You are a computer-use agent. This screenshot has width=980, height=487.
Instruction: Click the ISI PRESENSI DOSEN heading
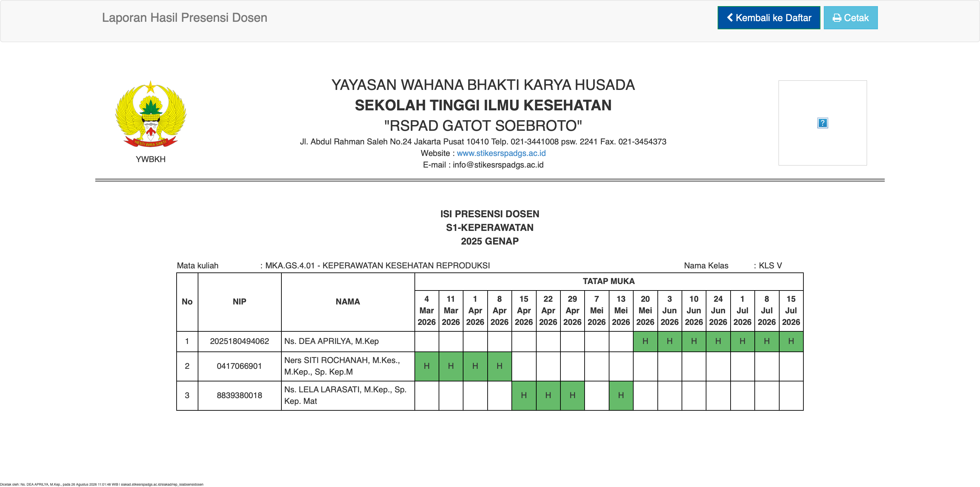click(490, 214)
